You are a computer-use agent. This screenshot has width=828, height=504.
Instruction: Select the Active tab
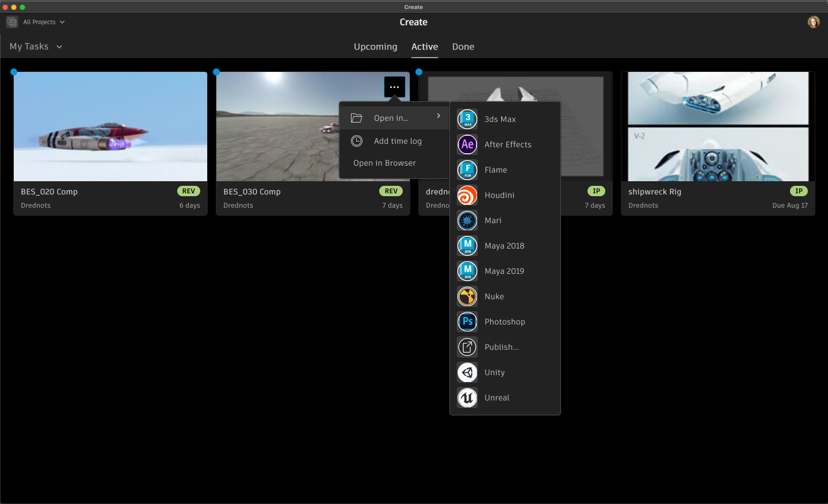click(425, 47)
